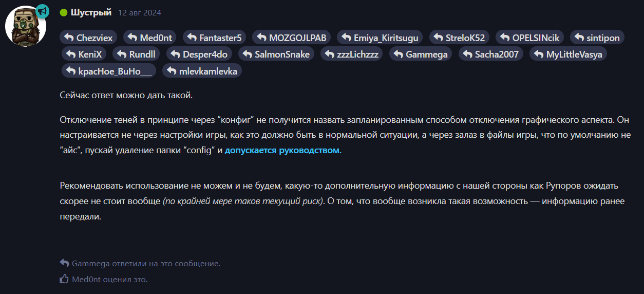Open the Emiya_Kiritsugu reply tag
This screenshot has height=294, width=644.
coord(380,37)
